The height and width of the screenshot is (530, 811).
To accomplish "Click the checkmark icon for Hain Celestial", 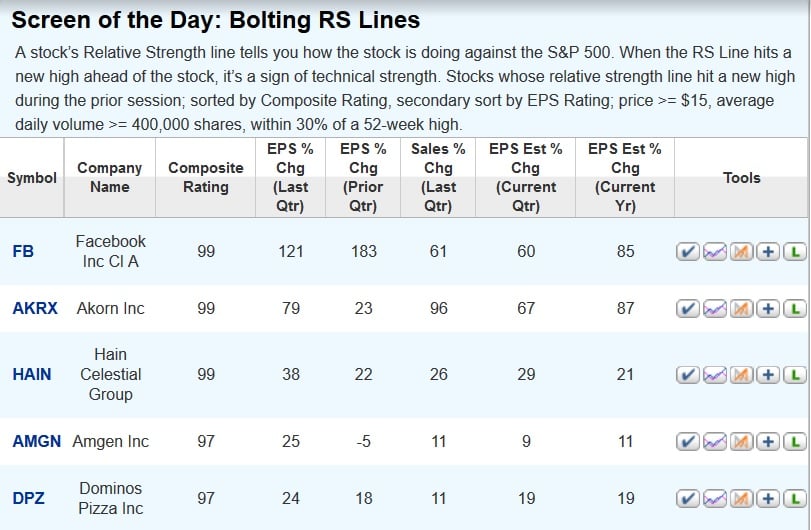I will 688,375.
